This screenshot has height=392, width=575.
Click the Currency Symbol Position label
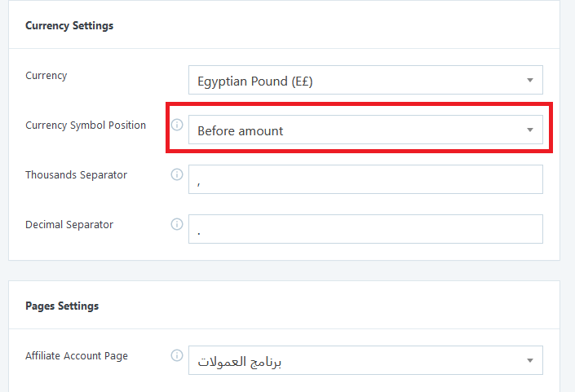(86, 126)
